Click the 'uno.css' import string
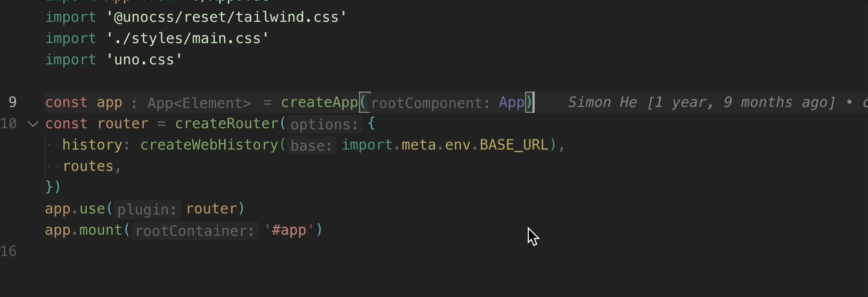The width and height of the screenshot is (868, 297). [x=144, y=60]
